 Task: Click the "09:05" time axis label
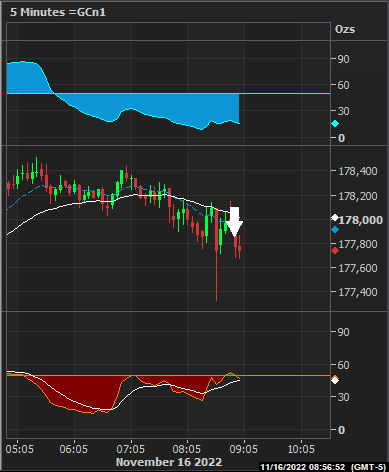(x=243, y=449)
